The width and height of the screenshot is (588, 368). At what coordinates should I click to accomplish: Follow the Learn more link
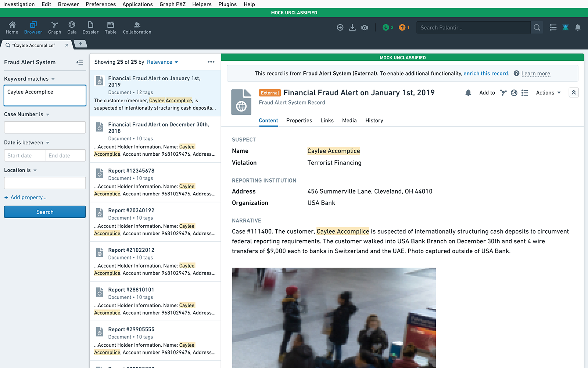[x=536, y=73]
